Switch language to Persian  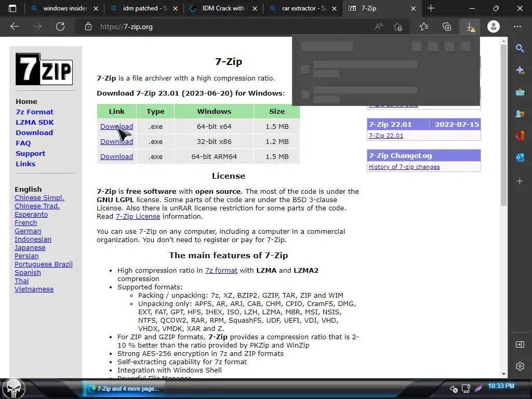click(26, 256)
